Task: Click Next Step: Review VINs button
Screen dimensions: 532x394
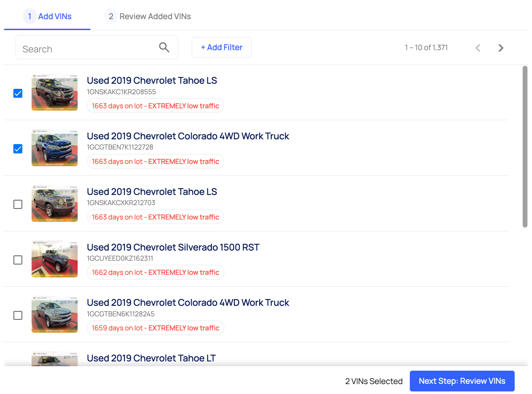Action: click(462, 381)
